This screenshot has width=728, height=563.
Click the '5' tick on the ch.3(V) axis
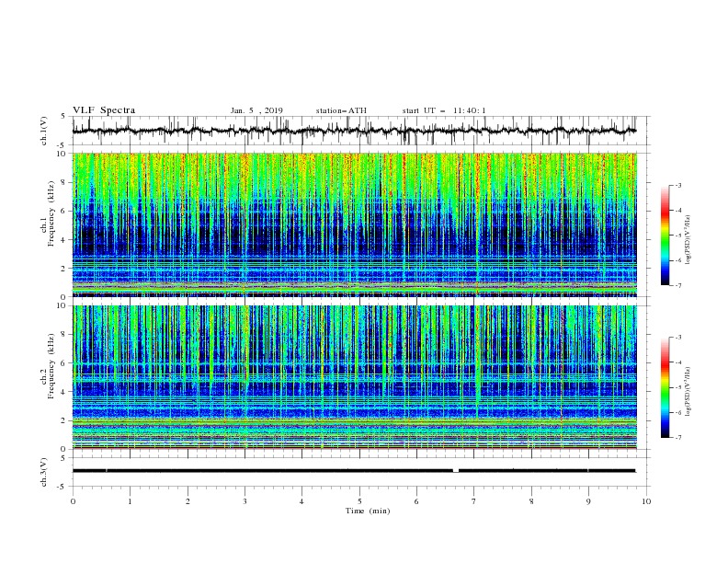tap(63, 457)
